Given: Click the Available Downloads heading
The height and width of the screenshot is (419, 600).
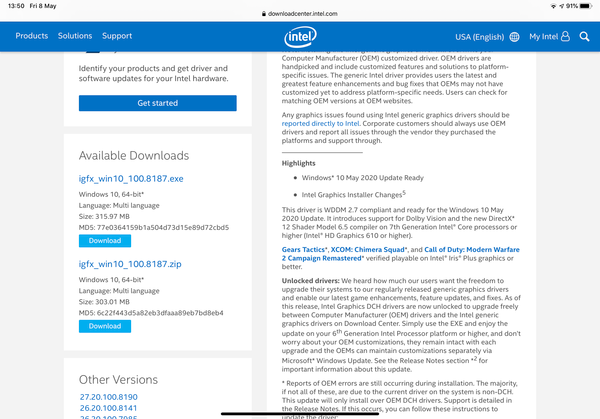Looking at the screenshot, I should tap(134, 156).
